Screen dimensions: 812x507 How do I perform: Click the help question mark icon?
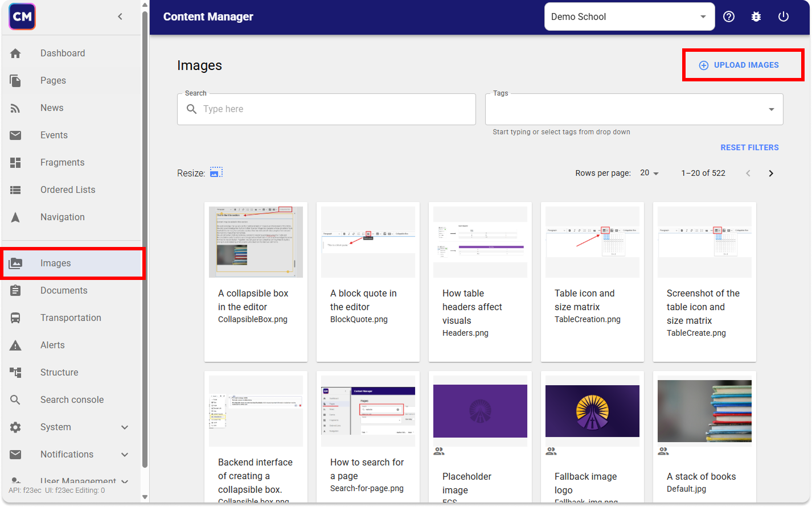pos(729,17)
